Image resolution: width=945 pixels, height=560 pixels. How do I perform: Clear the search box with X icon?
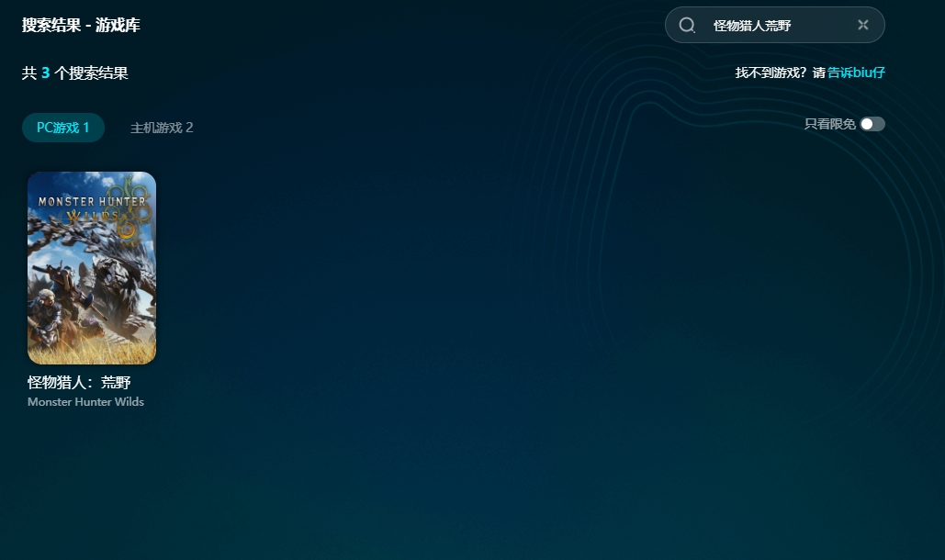pyautogui.click(x=863, y=25)
